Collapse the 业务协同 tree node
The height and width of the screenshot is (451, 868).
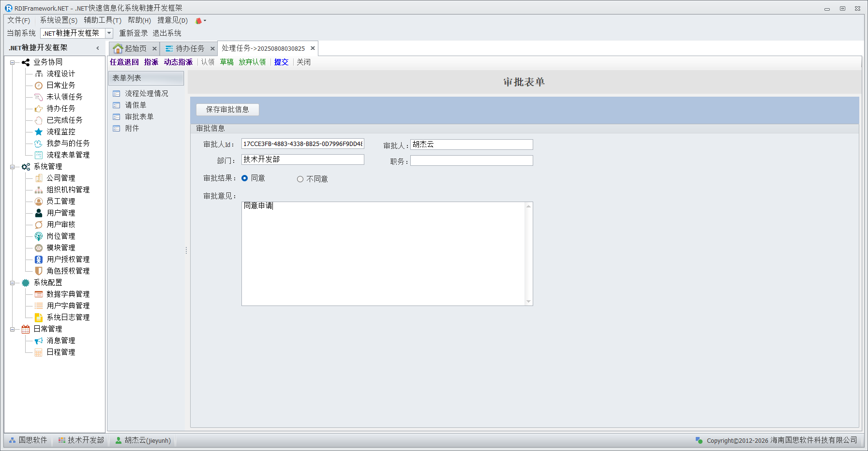pos(12,62)
